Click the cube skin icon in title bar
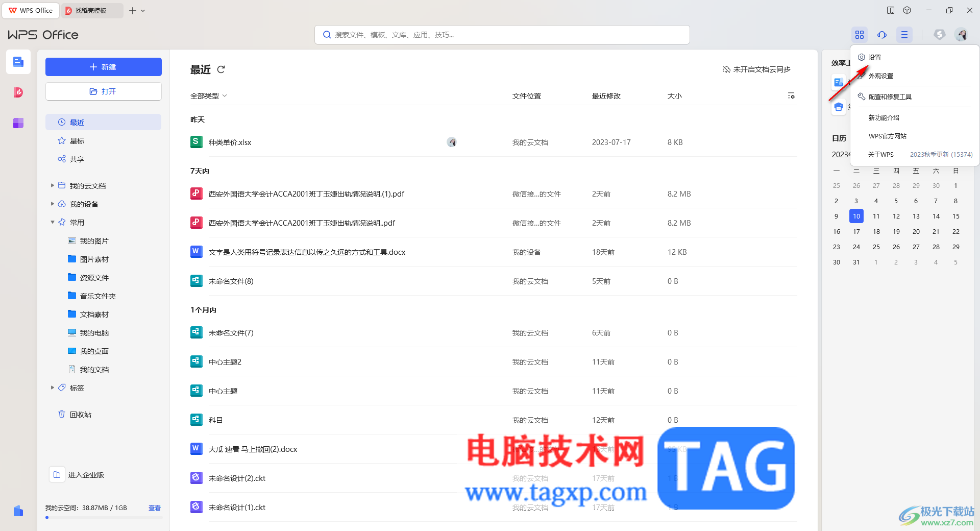The width and height of the screenshot is (980, 531). 907,10
